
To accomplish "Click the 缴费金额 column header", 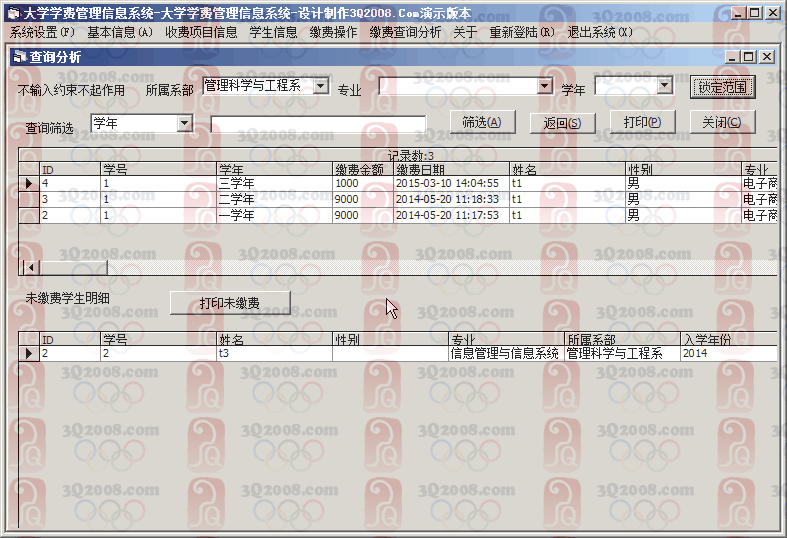I will coord(362,169).
